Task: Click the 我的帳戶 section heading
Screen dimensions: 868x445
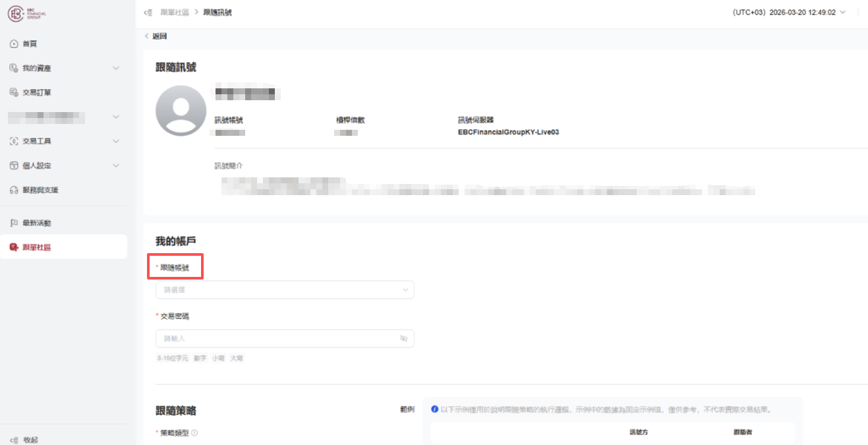Action: [x=175, y=242]
